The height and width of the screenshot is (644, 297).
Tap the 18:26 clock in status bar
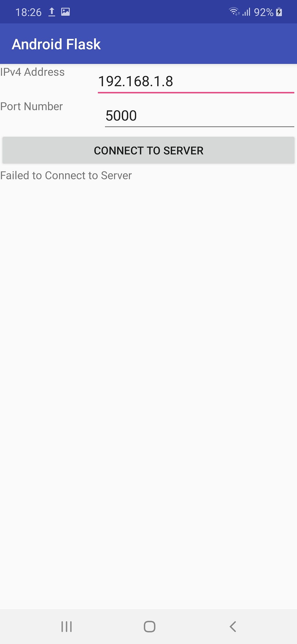[x=28, y=12]
